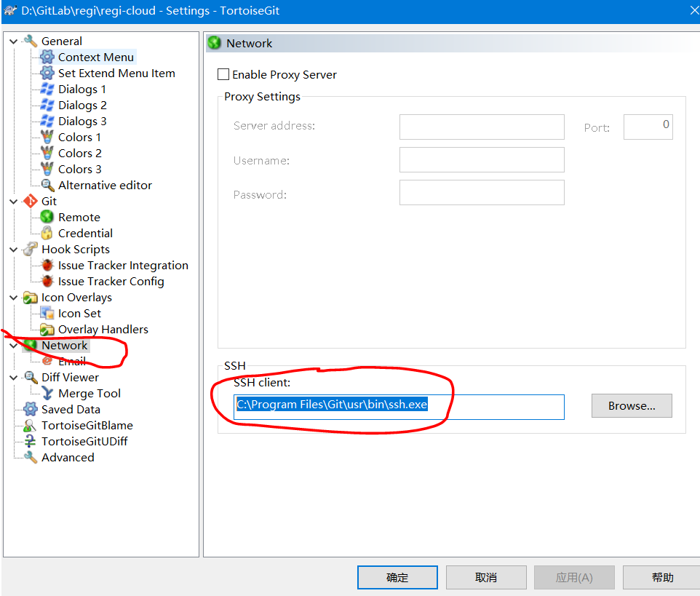Image resolution: width=700 pixels, height=596 pixels.
Task: Click the Alternative editor magnifier icon
Action: tap(47, 186)
